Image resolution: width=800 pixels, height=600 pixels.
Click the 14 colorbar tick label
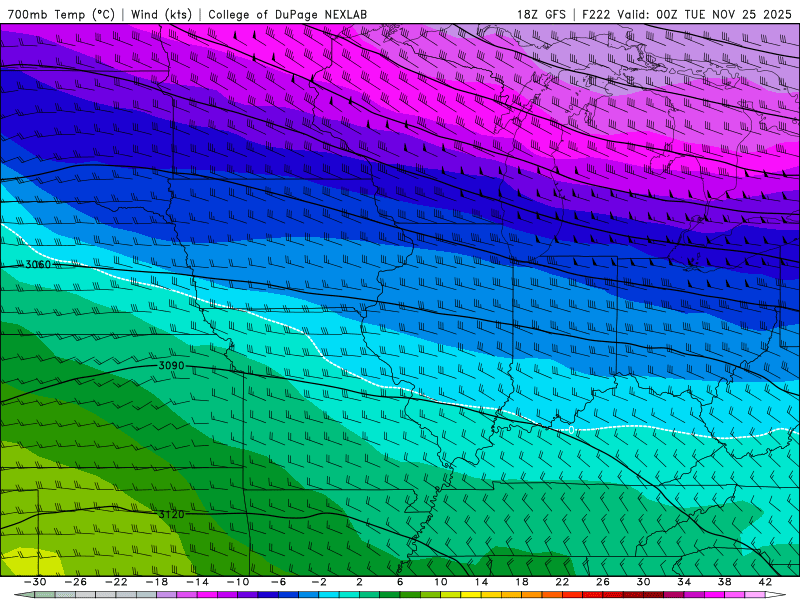pyautogui.click(x=481, y=582)
